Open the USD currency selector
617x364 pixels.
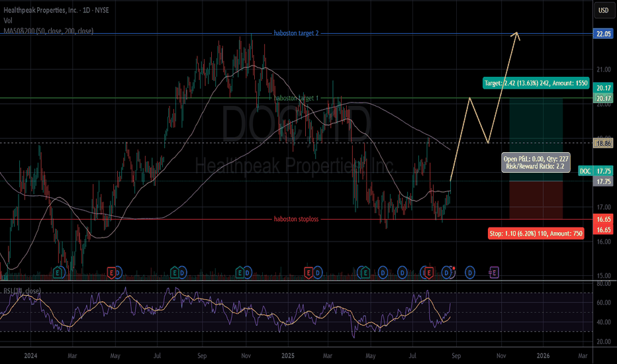pyautogui.click(x=604, y=10)
